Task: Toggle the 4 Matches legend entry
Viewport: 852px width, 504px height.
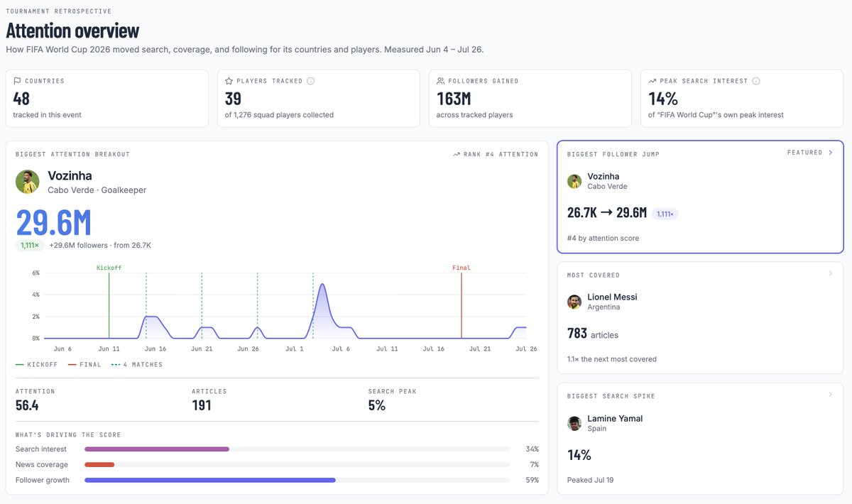Action: pyautogui.click(x=136, y=364)
